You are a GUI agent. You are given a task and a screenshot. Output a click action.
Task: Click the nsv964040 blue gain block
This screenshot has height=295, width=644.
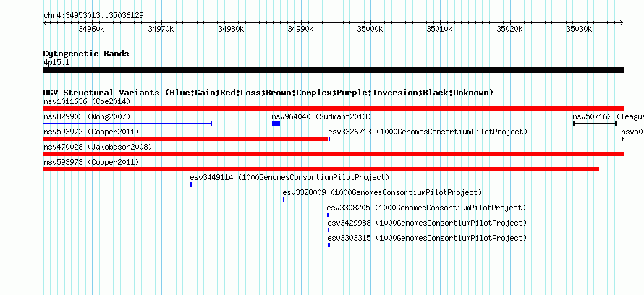[x=276, y=124]
